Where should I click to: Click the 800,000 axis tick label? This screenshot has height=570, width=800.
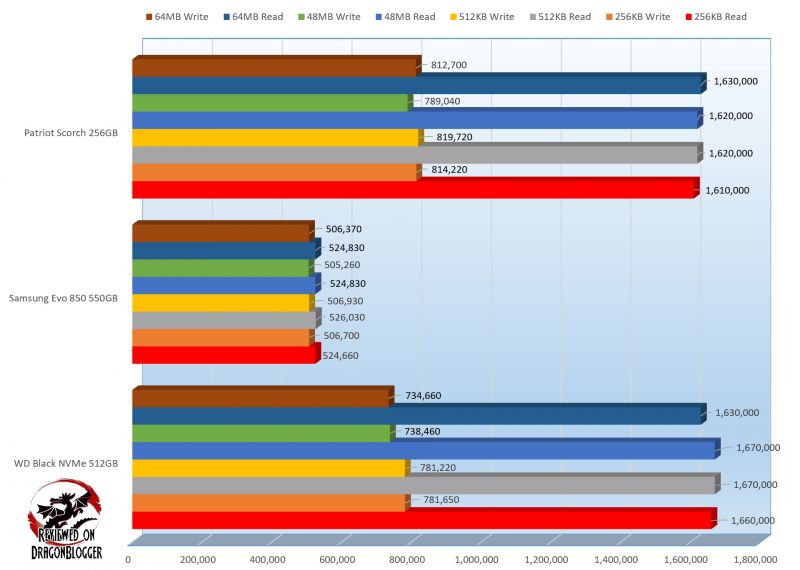pos(407,560)
